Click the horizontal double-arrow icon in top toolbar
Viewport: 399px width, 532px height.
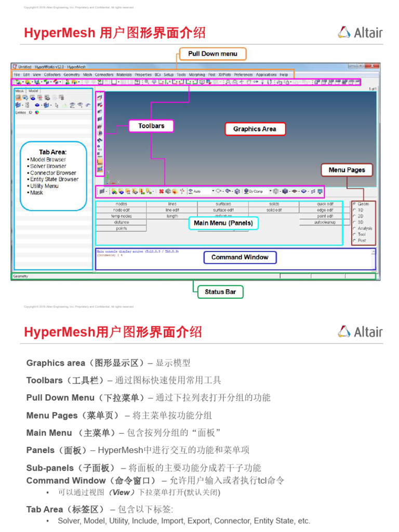pos(256,82)
